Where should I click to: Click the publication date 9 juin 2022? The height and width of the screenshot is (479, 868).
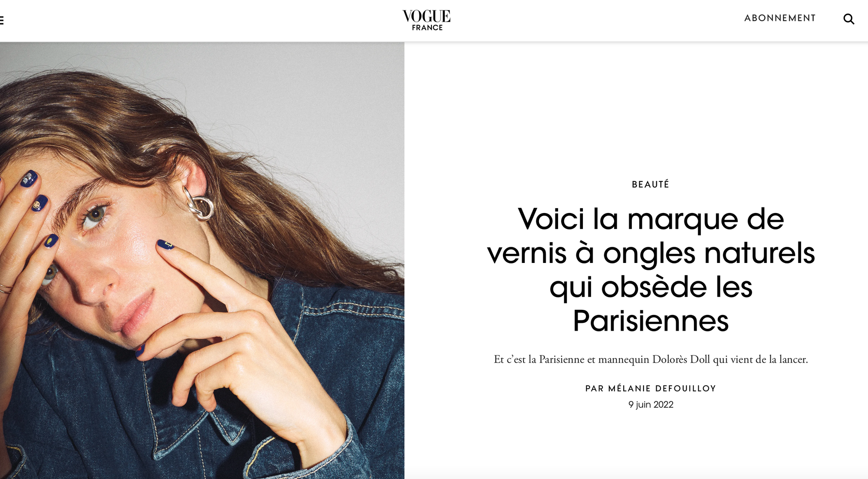tap(651, 404)
